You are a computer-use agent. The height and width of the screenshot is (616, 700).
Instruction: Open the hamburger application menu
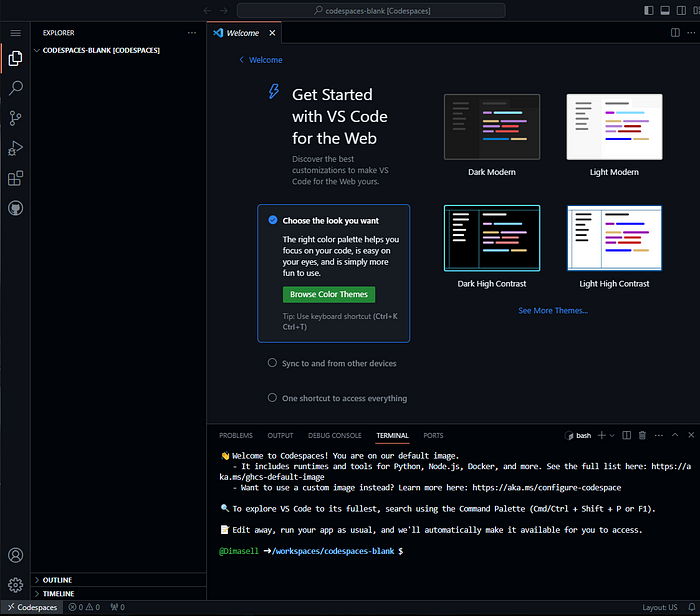click(16, 33)
